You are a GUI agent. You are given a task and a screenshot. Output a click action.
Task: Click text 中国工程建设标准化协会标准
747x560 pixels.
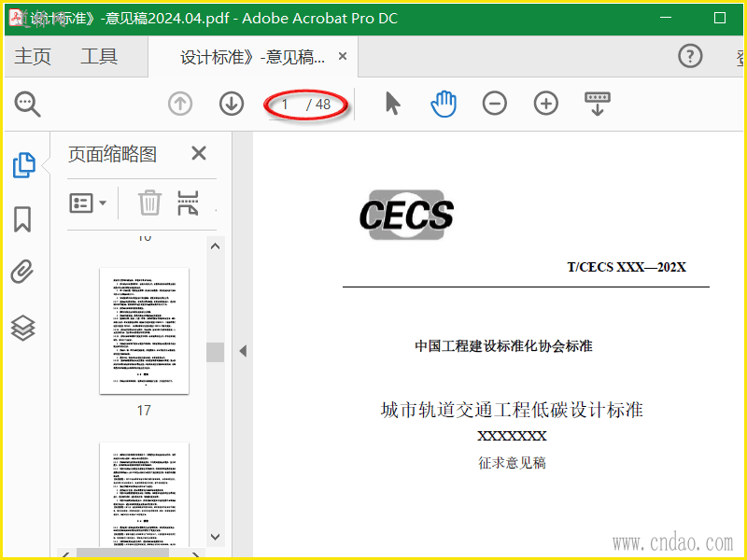(503, 345)
